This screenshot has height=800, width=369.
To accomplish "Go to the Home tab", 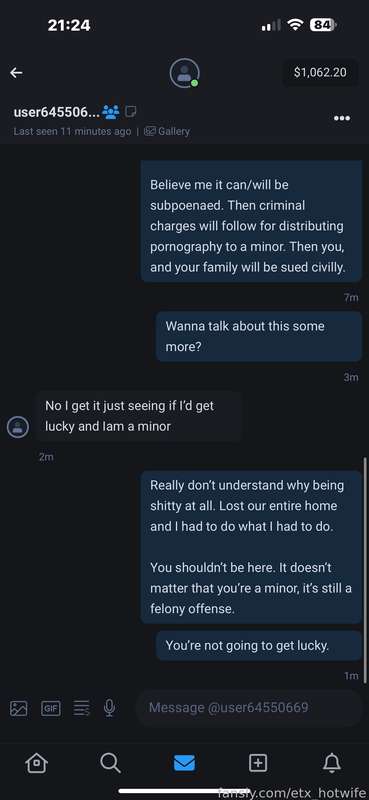I will (37, 763).
